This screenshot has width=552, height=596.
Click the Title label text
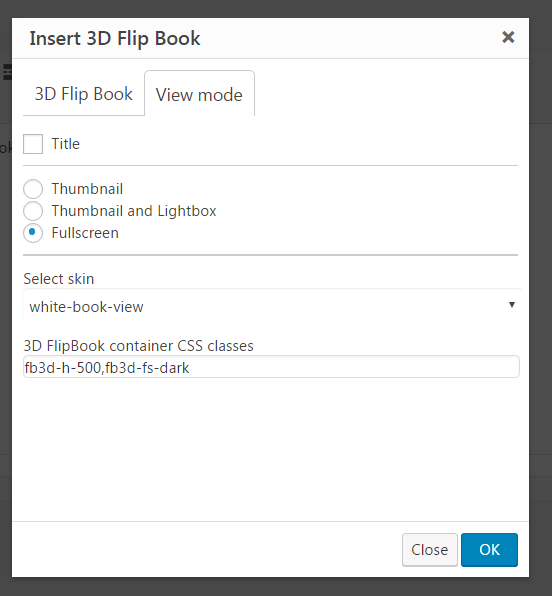[66, 144]
